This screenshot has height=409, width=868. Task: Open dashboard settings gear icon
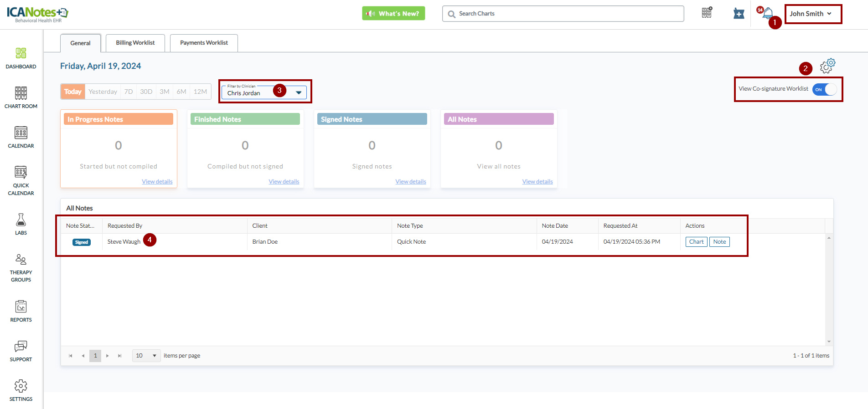point(827,66)
